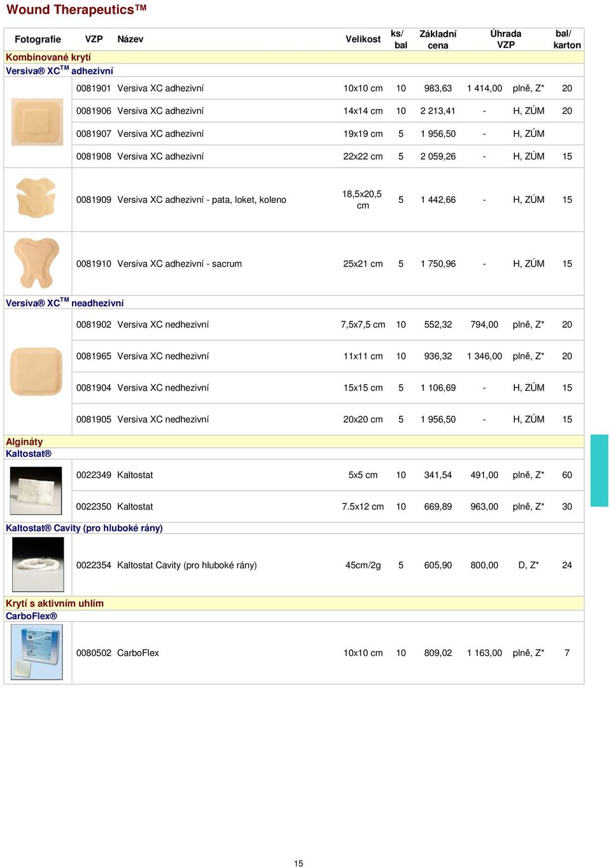Click the 'CarboFlex' product name in row 0080502
611x868 pixels.
pyautogui.click(x=138, y=653)
